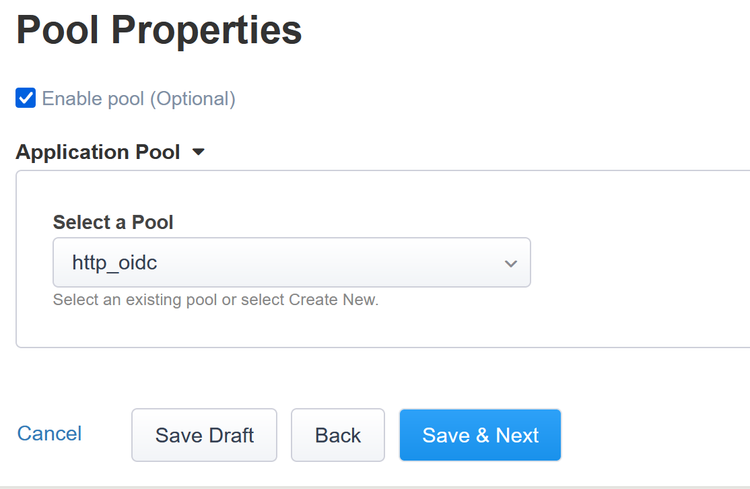Click the Pool Properties page title
Viewport: 750px width, 489px height.
(159, 31)
